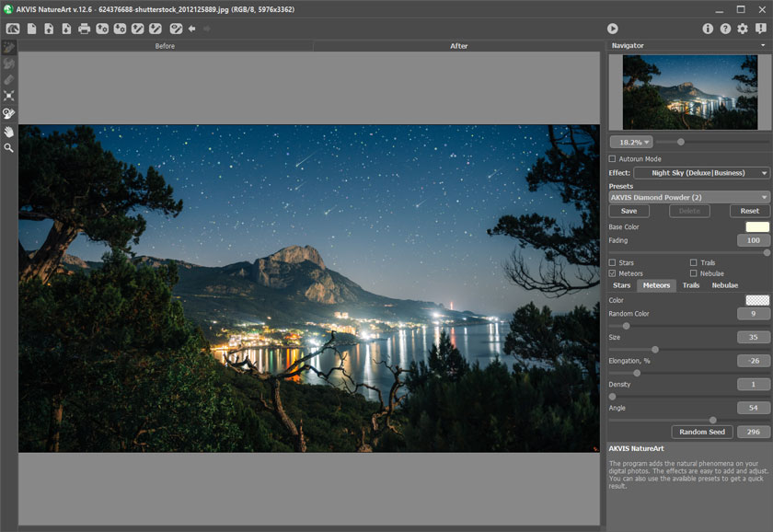
Task: Save the image with the page down-arrow icon
Action: point(66,29)
